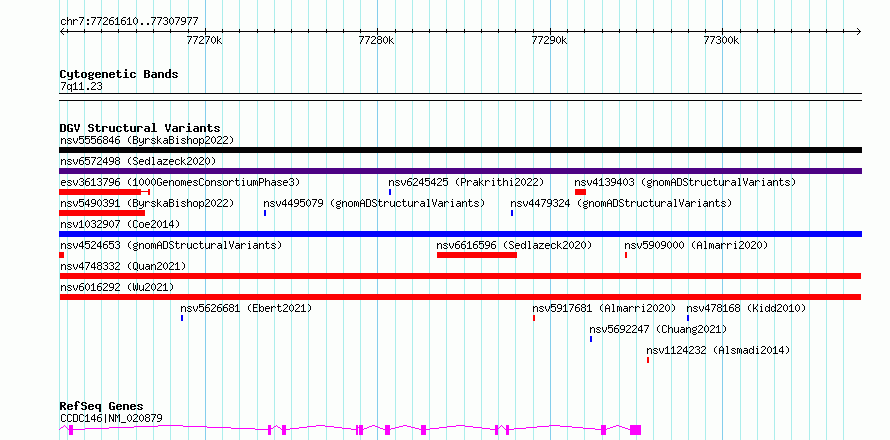
Task: Open nsv4479324 gnomADStructuralVariants label
Action: [621, 203]
